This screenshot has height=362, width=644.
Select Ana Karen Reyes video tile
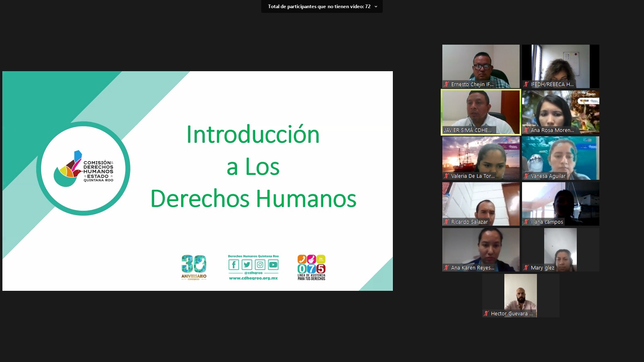click(x=481, y=249)
